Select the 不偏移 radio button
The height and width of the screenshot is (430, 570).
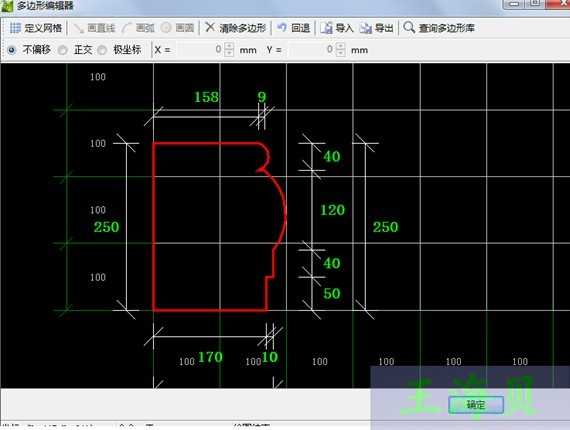[12, 50]
